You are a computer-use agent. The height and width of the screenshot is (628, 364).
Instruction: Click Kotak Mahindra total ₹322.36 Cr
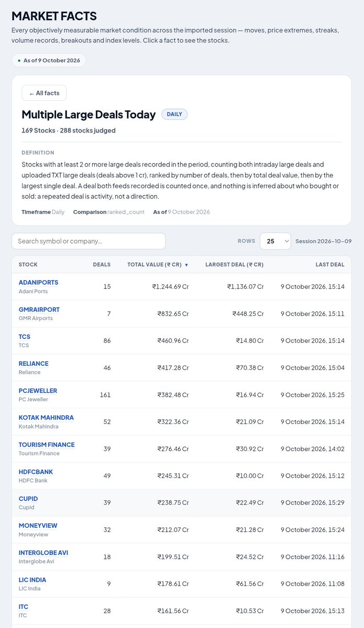click(x=173, y=422)
